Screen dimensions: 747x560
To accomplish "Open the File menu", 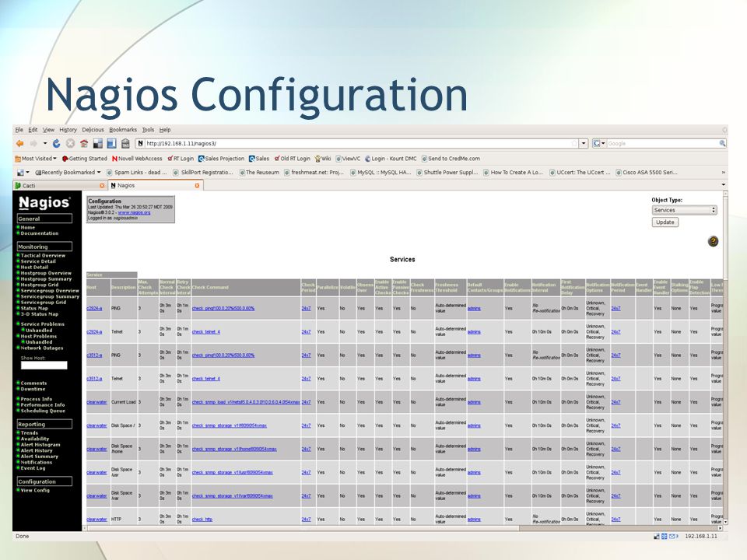I will [x=19, y=130].
